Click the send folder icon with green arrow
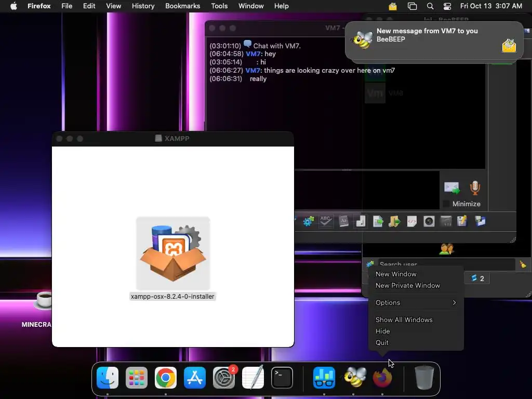The image size is (532, 399). (x=394, y=221)
